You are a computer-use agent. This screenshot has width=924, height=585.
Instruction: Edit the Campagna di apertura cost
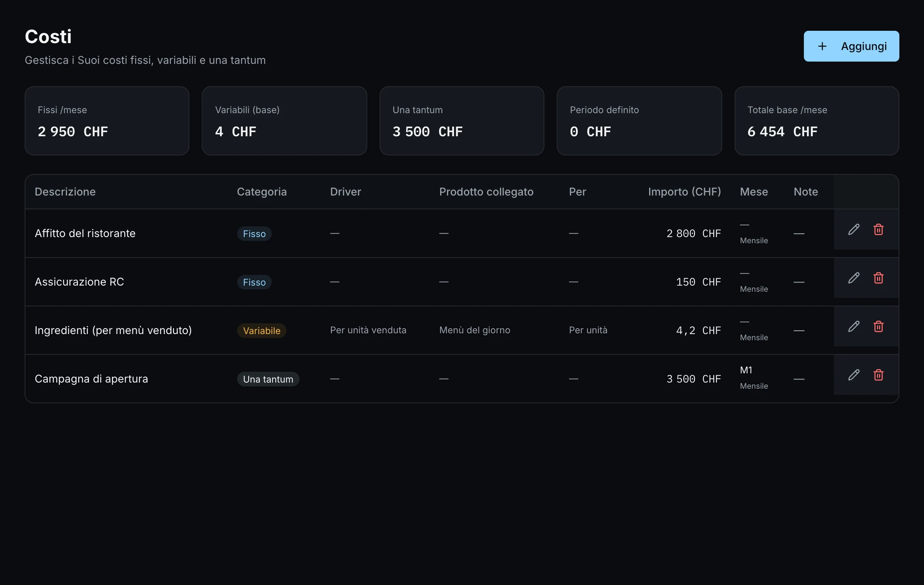854,375
